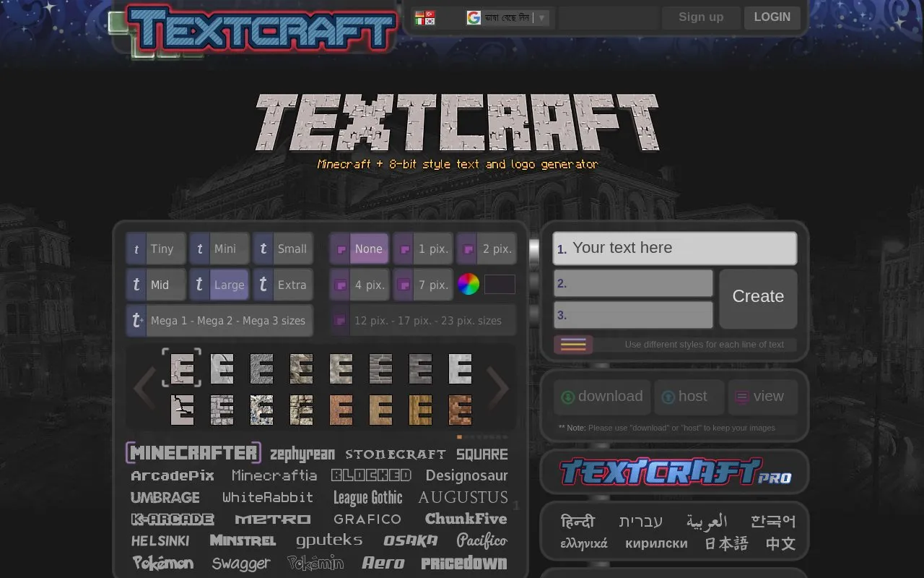Image resolution: width=924 pixels, height=578 pixels.
Task: Set border width to 4 pix.
Action: point(359,285)
